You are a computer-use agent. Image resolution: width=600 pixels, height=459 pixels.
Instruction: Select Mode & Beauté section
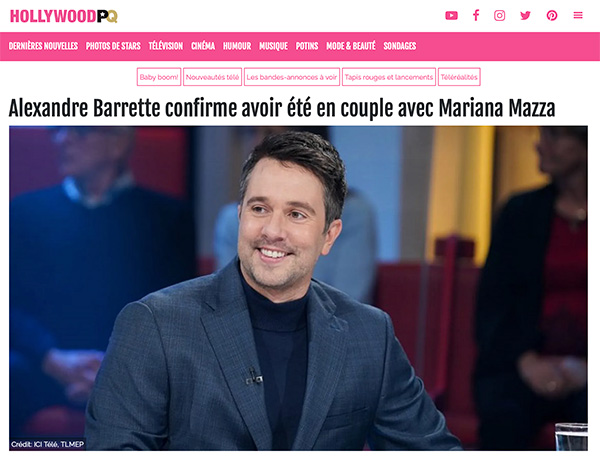click(x=351, y=46)
